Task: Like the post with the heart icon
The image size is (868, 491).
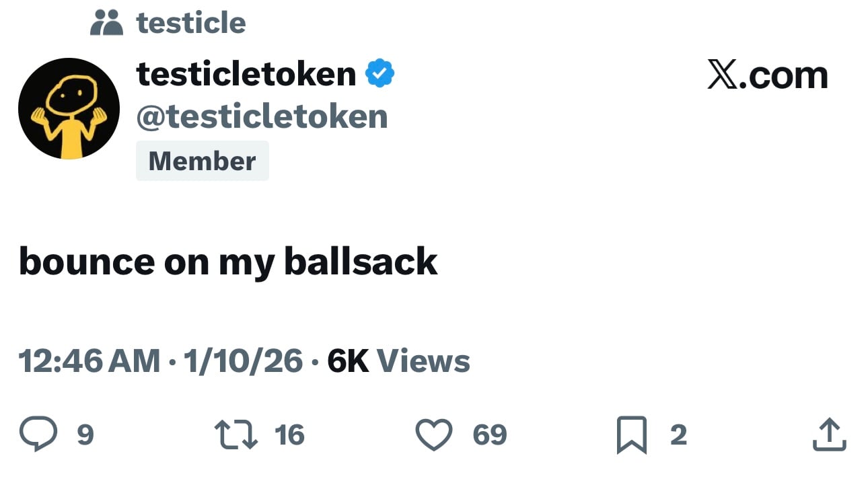Action: coord(433,435)
